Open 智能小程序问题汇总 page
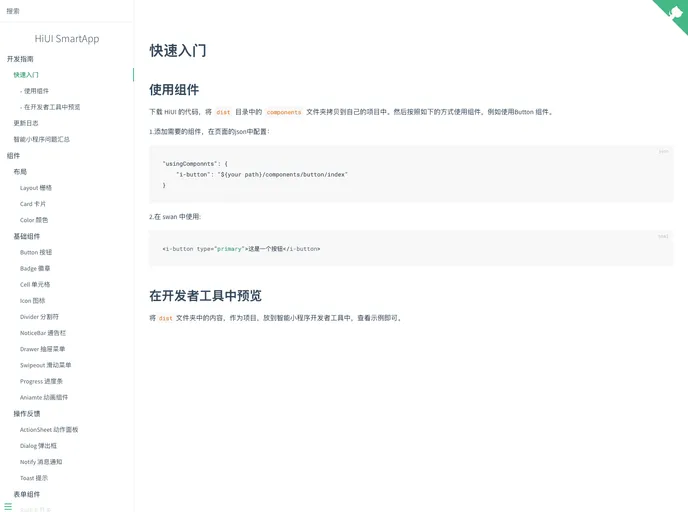Image resolution: width=688 pixels, height=512 pixels. coord(42,140)
